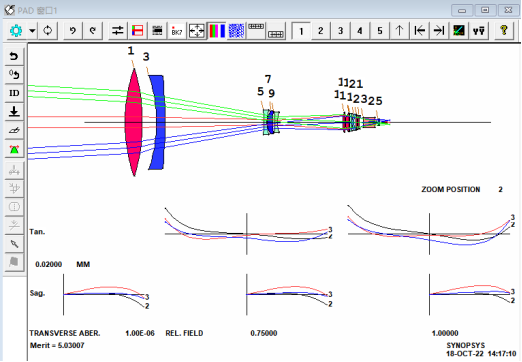Click the circular refresh arrows icon
Screen dimensions: 522x362
tap(48, 31)
